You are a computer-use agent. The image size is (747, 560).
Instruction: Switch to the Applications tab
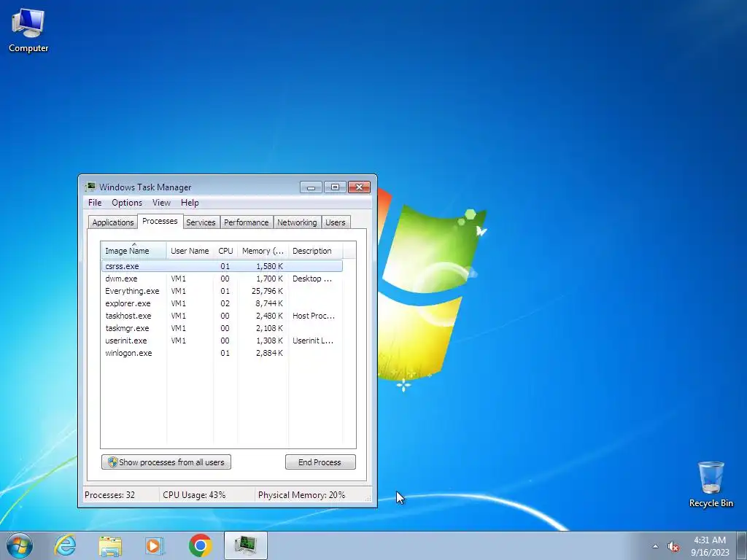tap(113, 222)
